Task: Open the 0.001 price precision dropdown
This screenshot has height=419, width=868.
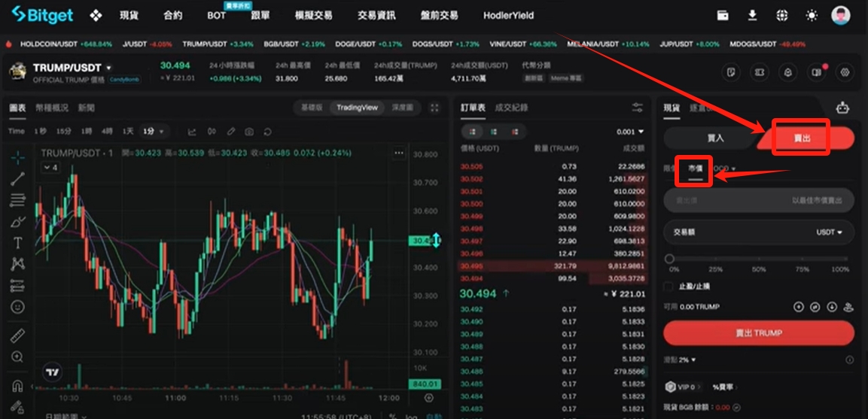Action: tap(631, 132)
